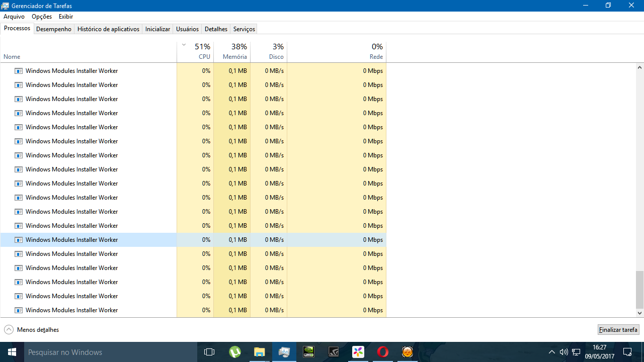Open the colorful flower taskbar app
The width and height of the screenshot is (644, 362).
(358, 352)
